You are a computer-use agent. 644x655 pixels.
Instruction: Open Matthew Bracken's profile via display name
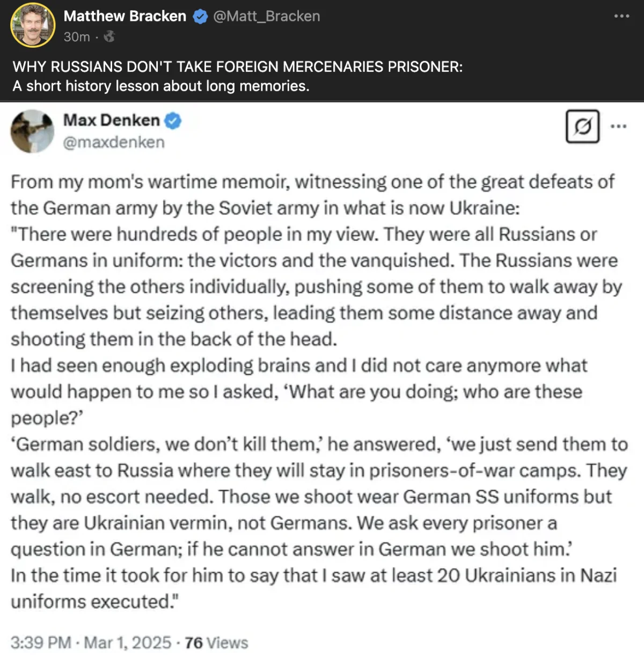click(x=125, y=16)
